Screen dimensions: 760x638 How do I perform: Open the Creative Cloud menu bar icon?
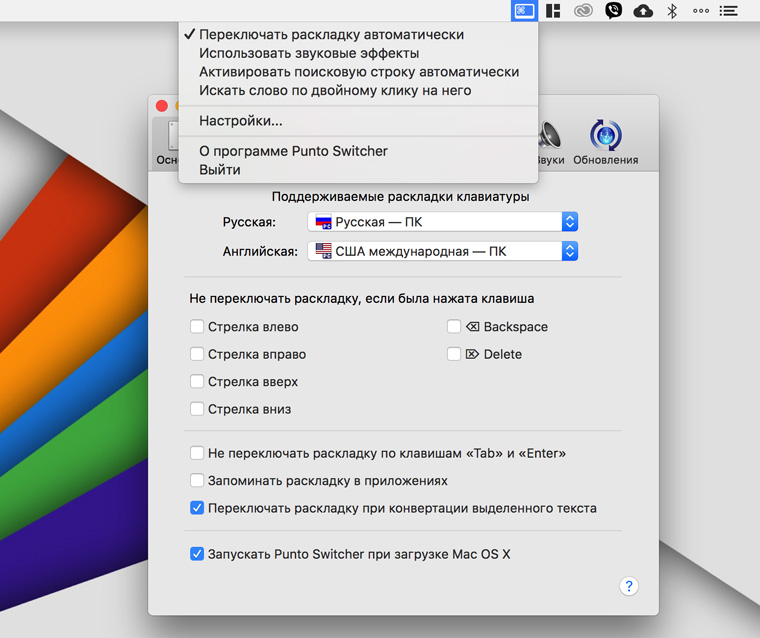tap(583, 11)
